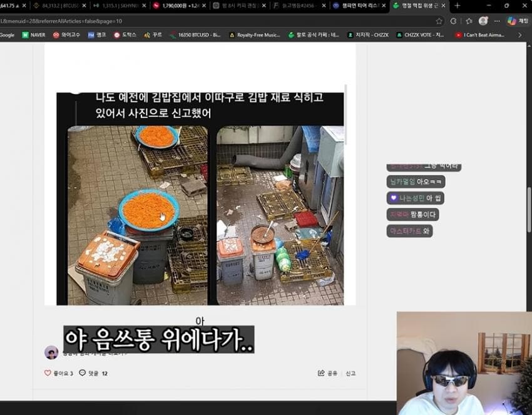Open the browser profile avatar
Image resolution: width=532 pixels, height=415 pixels.
click(483, 21)
